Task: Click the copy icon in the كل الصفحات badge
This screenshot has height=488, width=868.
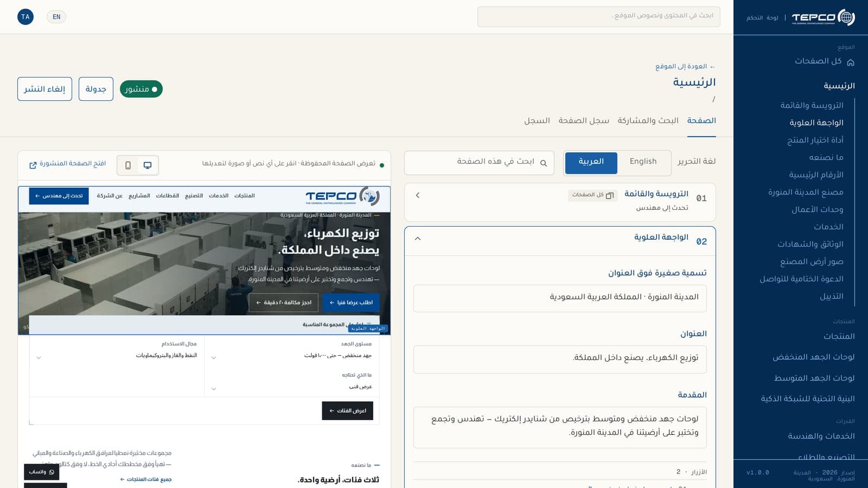Action: pos(610,195)
